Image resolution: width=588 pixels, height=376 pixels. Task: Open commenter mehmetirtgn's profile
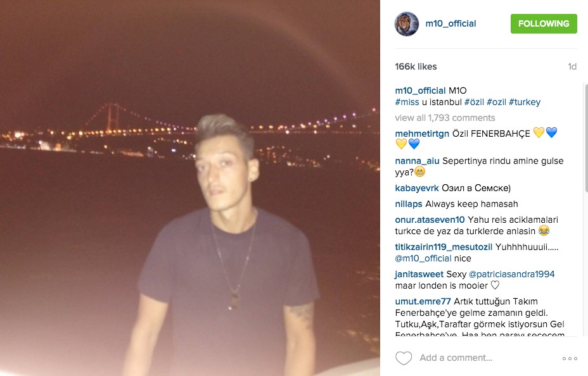(x=422, y=134)
